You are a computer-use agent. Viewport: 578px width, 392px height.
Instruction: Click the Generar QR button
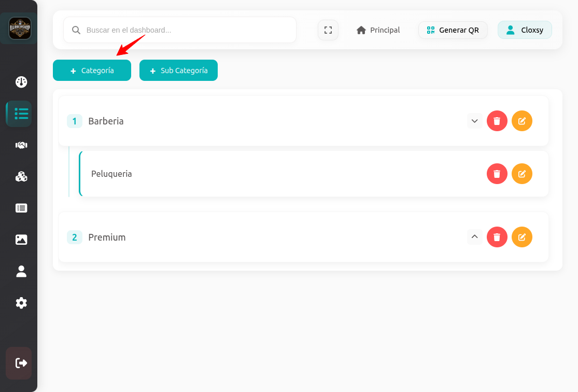pyautogui.click(x=453, y=30)
